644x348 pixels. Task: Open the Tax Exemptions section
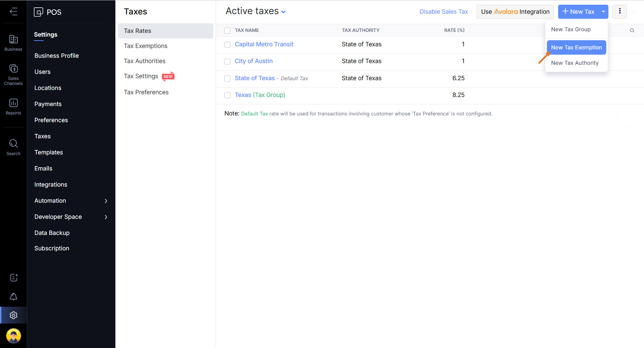point(146,46)
